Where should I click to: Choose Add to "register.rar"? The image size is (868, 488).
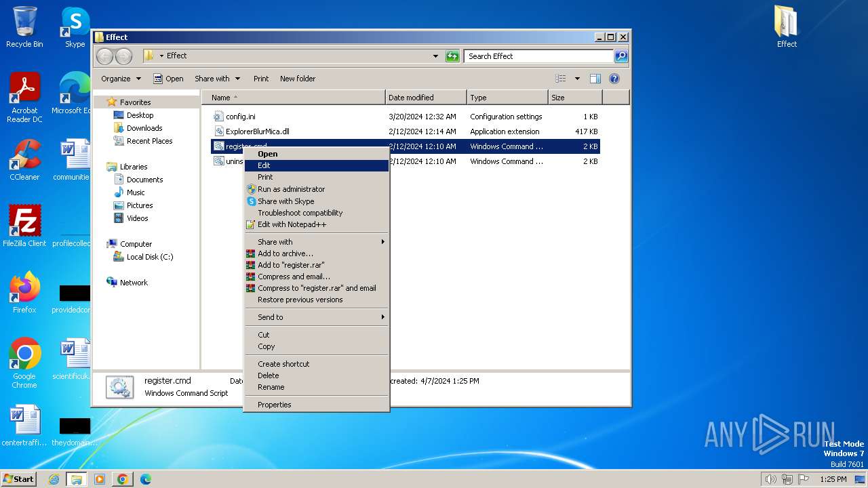317,265
